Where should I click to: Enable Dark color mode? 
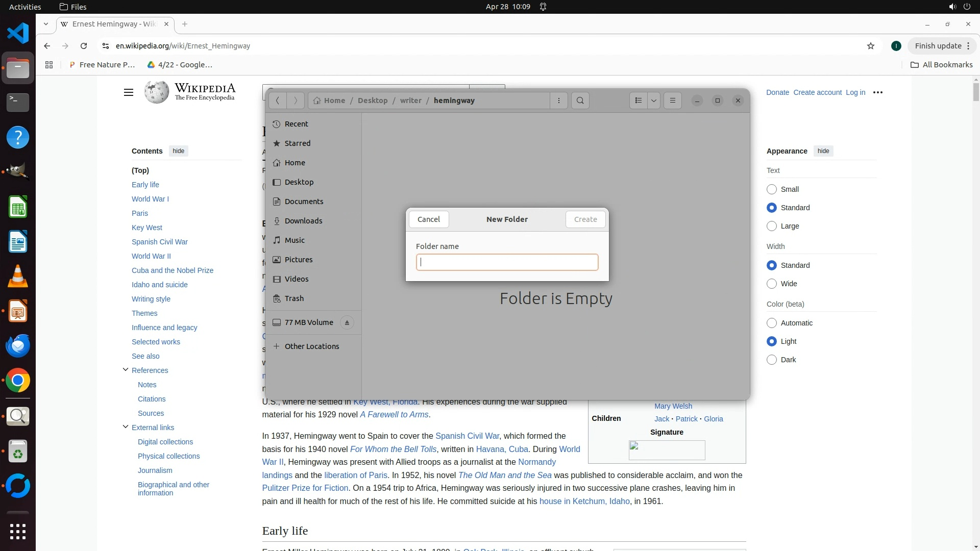coord(772,360)
